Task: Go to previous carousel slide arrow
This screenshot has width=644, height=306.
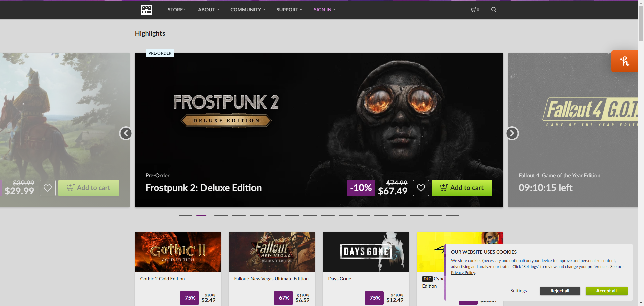Action: point(126,133)
